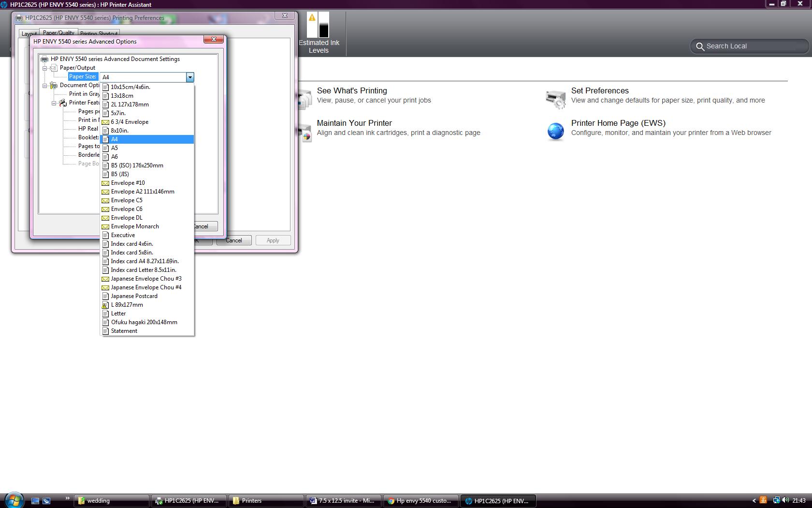The height and width of the screenshot is (508, 812).
Task: Choose Index card A4 8.27x11.69in.
Action: pyautogui.click(x=147, y=261)
